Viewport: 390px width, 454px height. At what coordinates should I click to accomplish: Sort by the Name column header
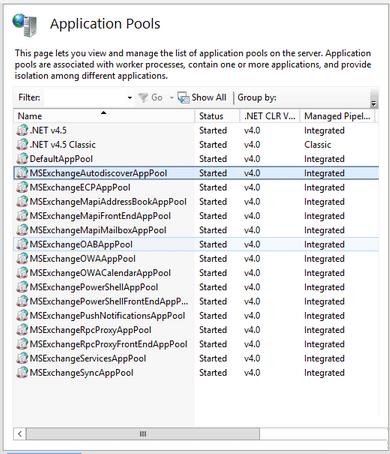(x=104, y=116)
